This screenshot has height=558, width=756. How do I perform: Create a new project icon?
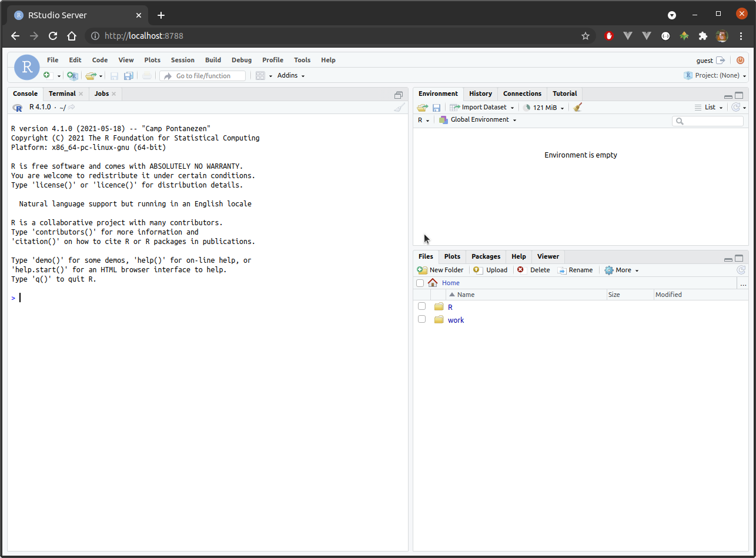click(x=72, y=75)
